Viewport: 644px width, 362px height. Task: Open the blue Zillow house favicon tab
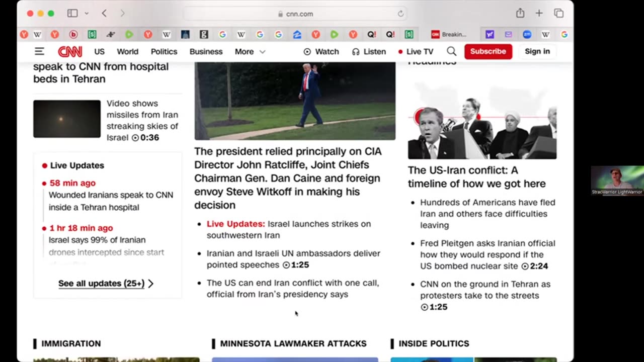click(297, 34)
